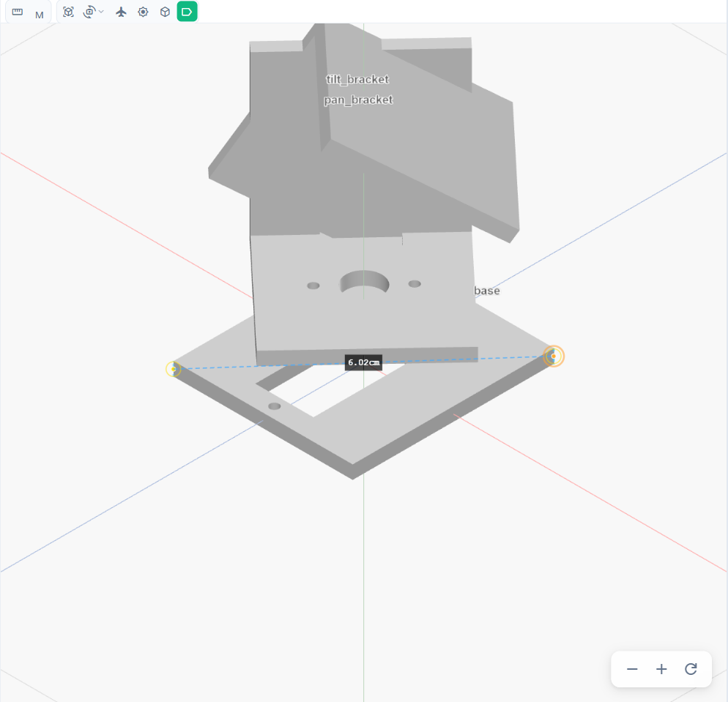The width and height of the screenshot is (728, 702).
Task: Click the sun-shaped lighting icon
Action: click(143, 12)
